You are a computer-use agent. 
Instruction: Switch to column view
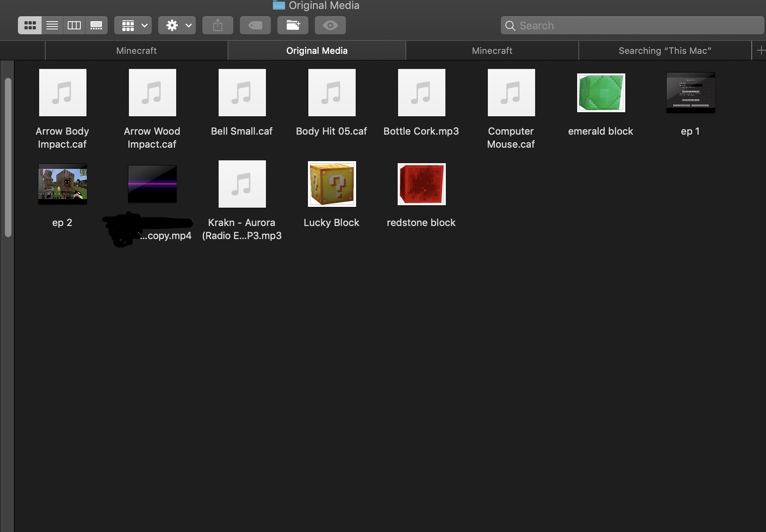[74, 25]
